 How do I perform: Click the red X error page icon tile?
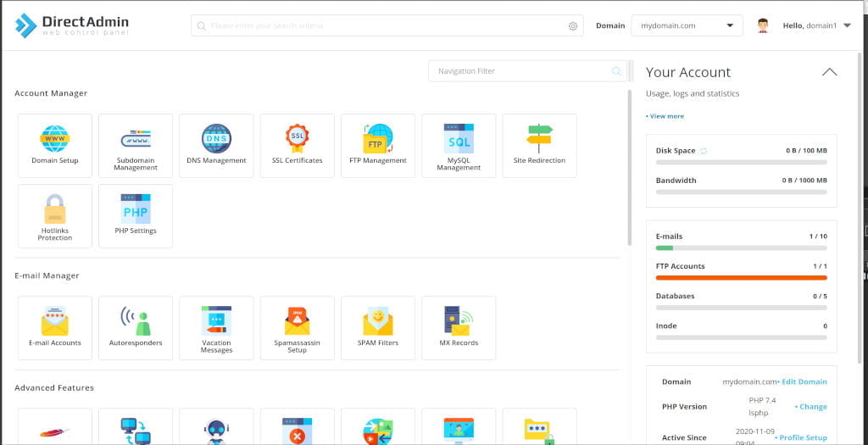298,426
